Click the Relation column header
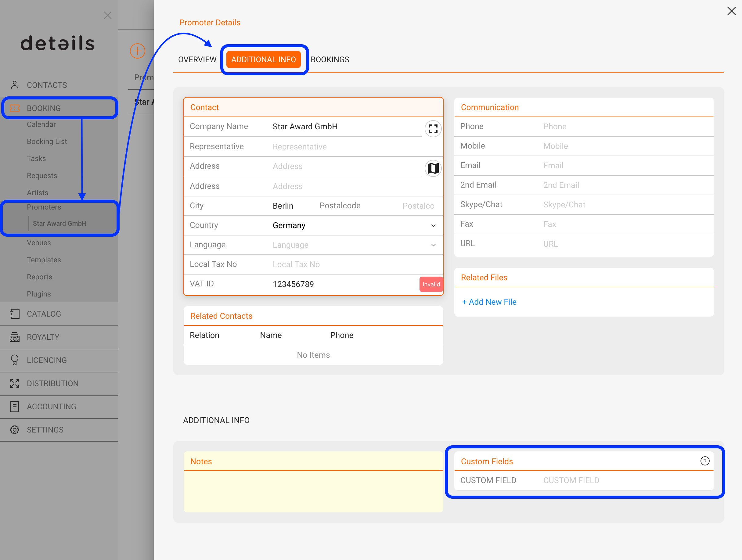The image size is (742, 560). 204,335
